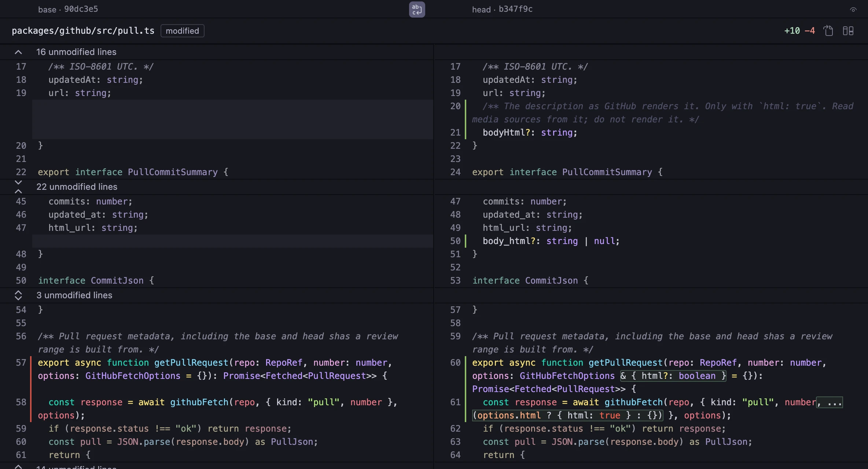Click base line 58 'const response = await githubFetch'

pyautogui.click(x=138, y=402)
